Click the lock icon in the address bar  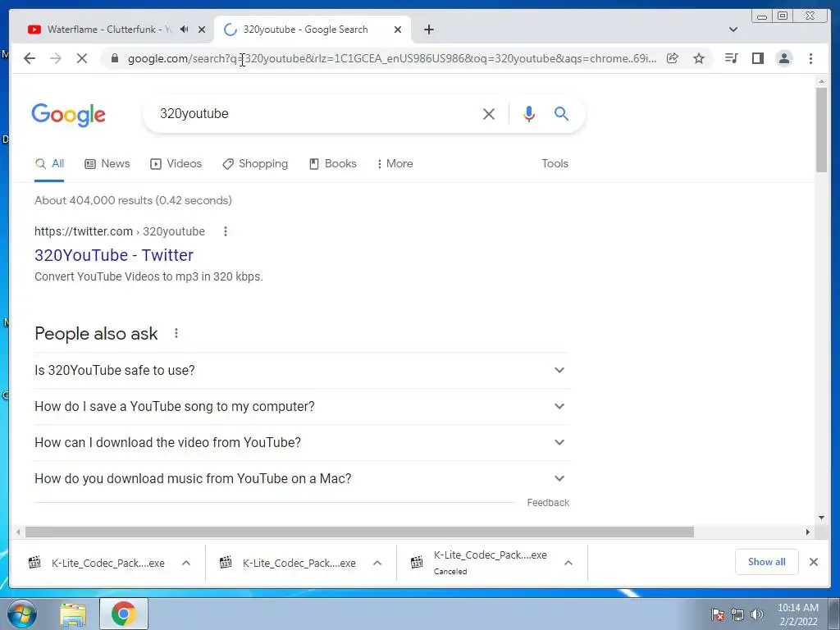[x=114, y=58]
